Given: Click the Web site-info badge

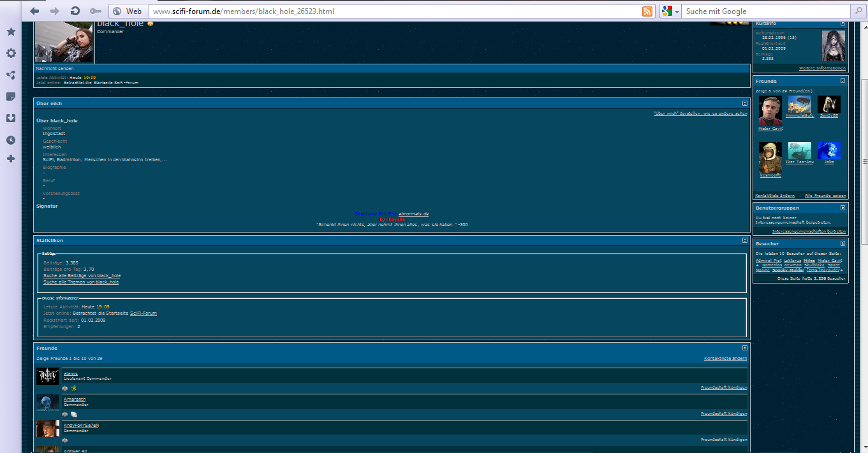Looking at the screenshot, I should 128,11.
